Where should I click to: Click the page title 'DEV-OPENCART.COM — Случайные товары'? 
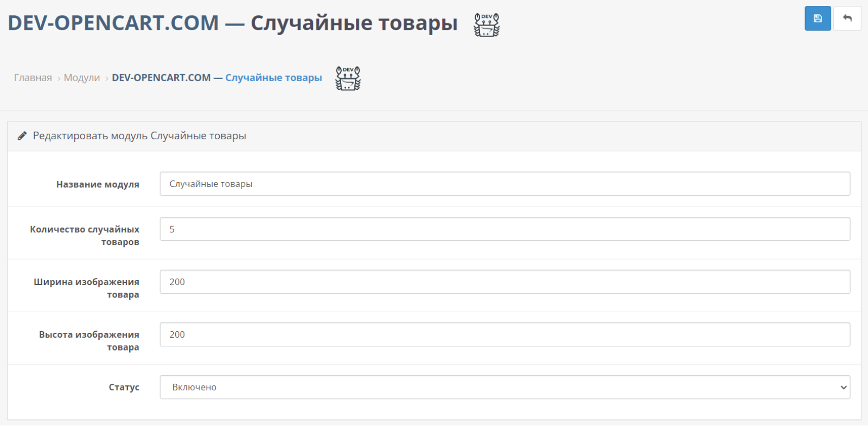[x=233, y=23]
